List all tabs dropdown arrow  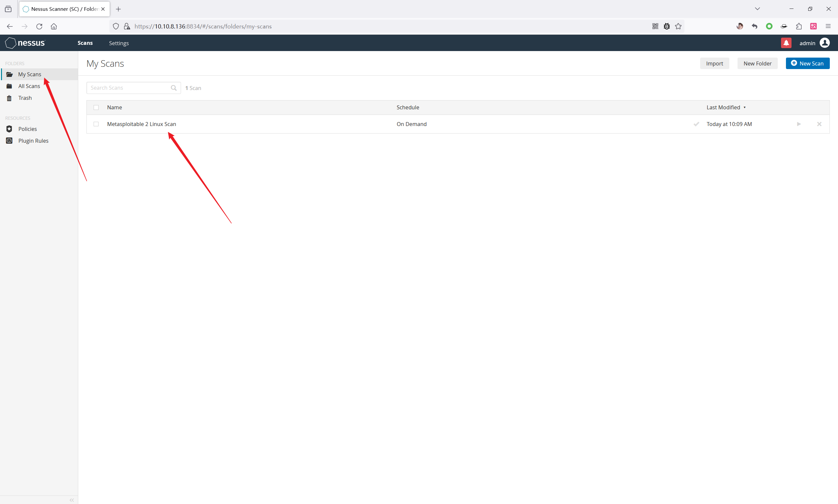(x=757, y=9)
